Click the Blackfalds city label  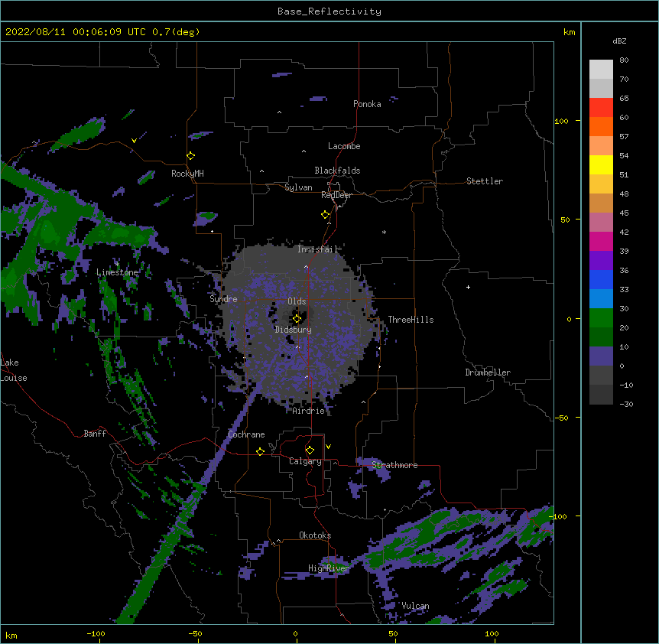pos(337,171)
